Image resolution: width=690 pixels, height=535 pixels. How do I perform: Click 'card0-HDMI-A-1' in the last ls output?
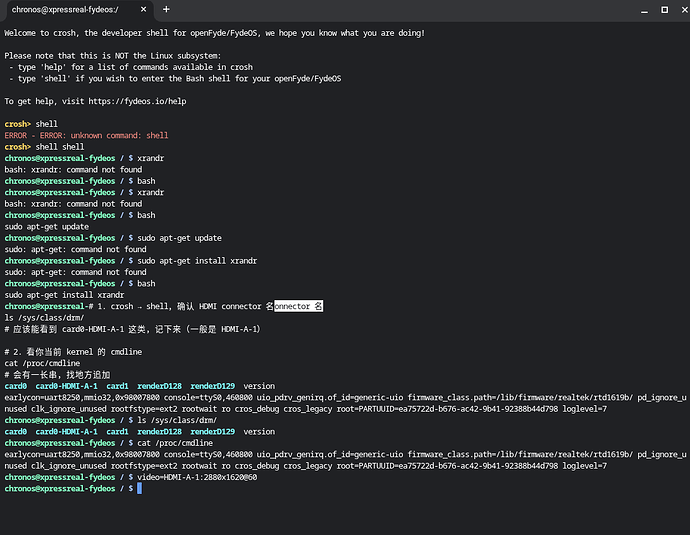point(66,432)
